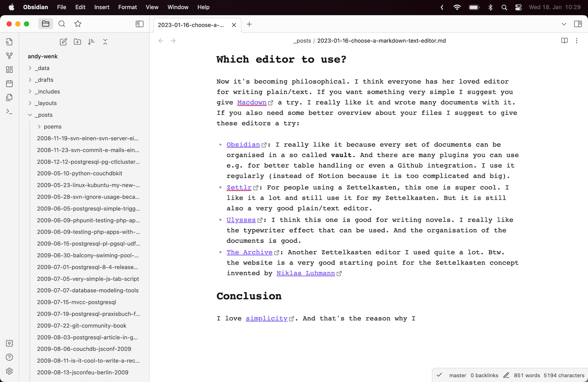Navigate forward with the right arrow

click(173, 40)
